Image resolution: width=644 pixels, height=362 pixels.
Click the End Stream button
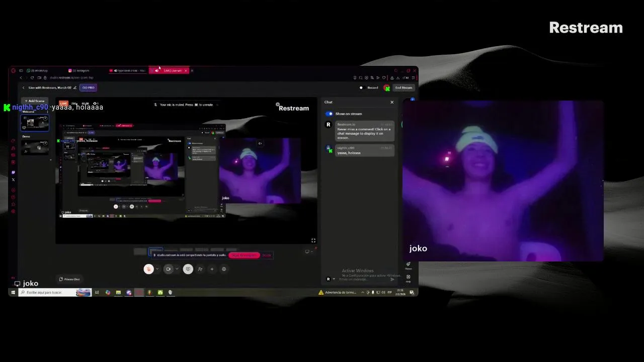pyautogui.click(x=404, y=87)
